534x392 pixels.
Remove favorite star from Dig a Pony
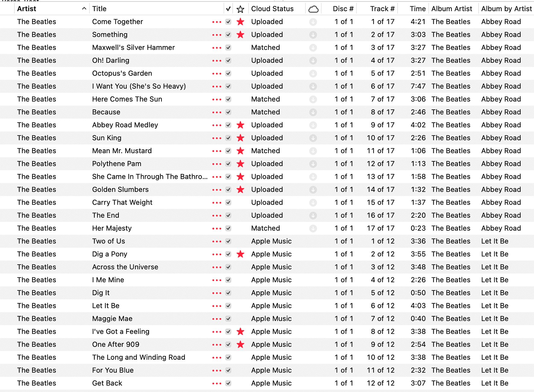point(240,254)
